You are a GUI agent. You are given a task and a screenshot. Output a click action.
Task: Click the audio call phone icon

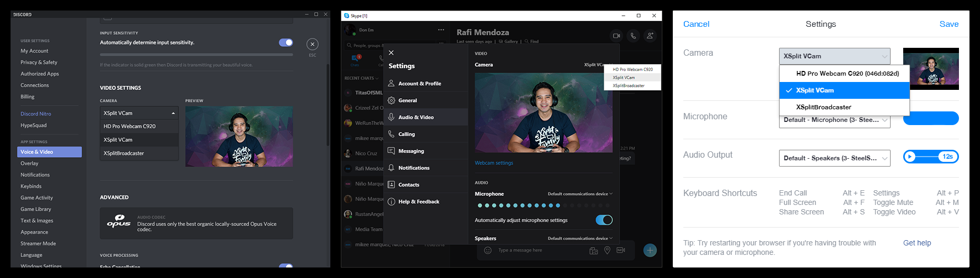coord(633,36)
